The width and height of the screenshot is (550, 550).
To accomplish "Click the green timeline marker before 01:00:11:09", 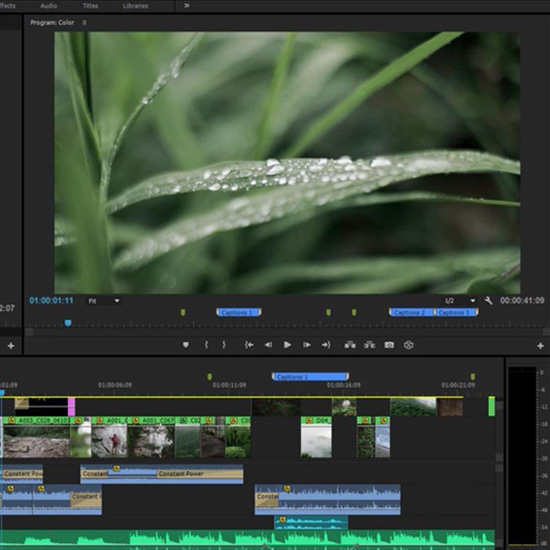I will (209, 377).
